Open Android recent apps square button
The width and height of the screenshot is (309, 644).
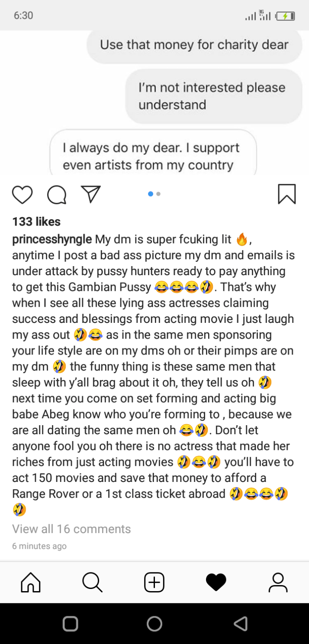70,624
